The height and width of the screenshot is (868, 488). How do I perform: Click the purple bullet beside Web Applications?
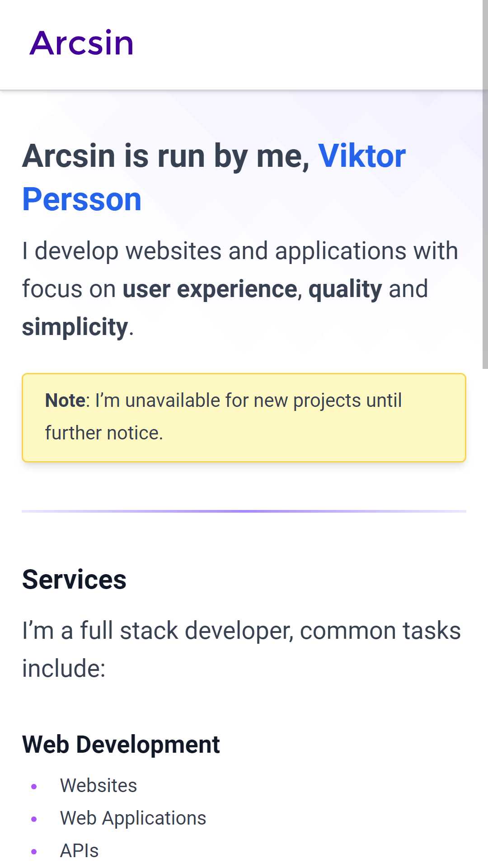34,819
